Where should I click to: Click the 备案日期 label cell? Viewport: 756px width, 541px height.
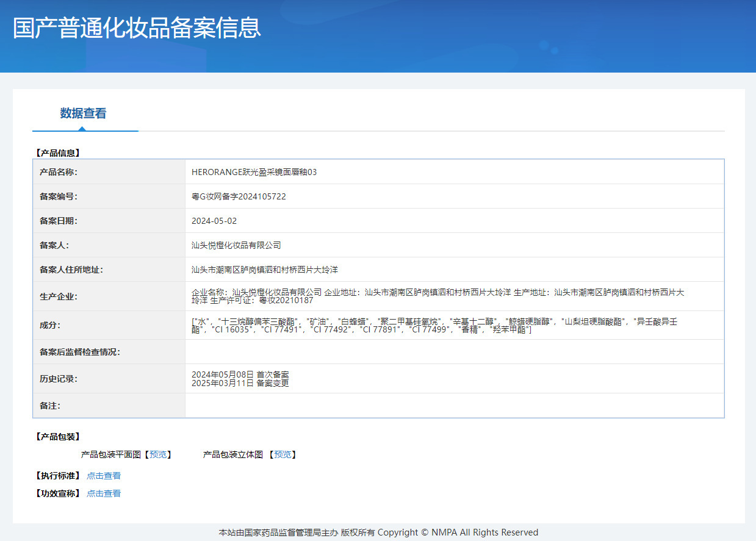[109, 221]
